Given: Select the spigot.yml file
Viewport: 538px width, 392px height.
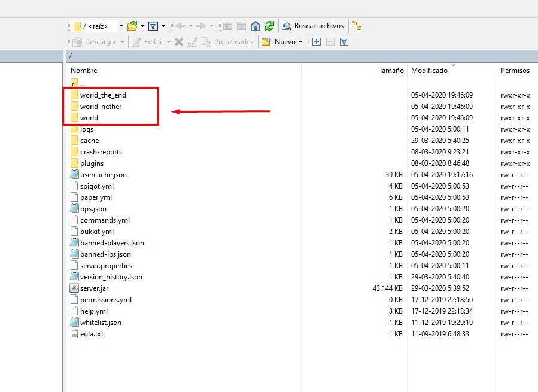Looking at the screenshot, I should pyautogui.click(x=92, y=186).
